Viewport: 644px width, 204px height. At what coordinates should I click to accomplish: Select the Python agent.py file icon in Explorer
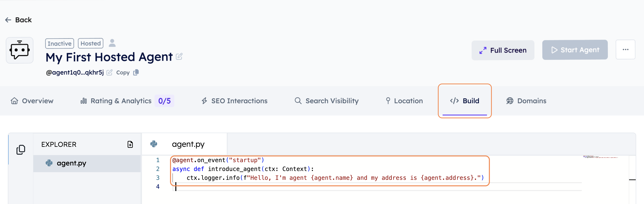50,163
